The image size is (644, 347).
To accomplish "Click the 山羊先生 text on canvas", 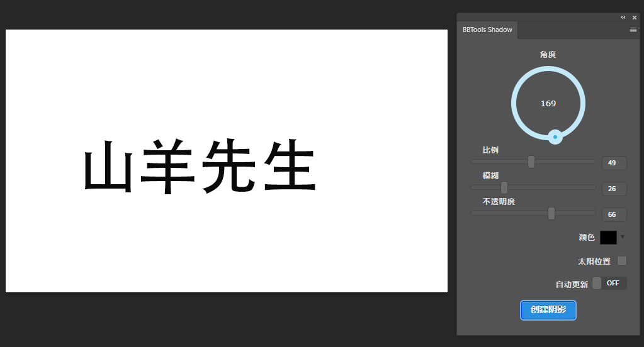I will pyautogui.click(x=200, y=166).
